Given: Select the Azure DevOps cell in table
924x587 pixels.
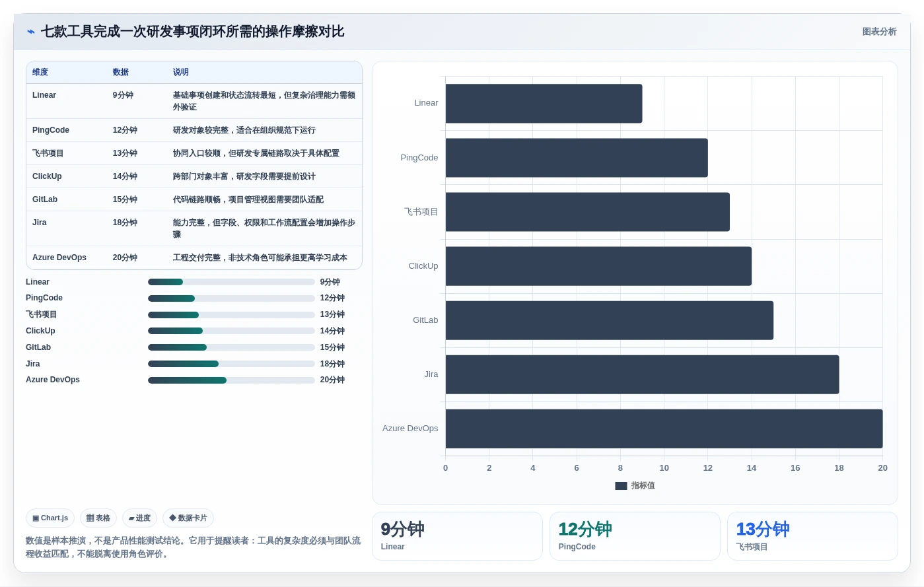Looking at the screenshot, I should click(59, 258).
